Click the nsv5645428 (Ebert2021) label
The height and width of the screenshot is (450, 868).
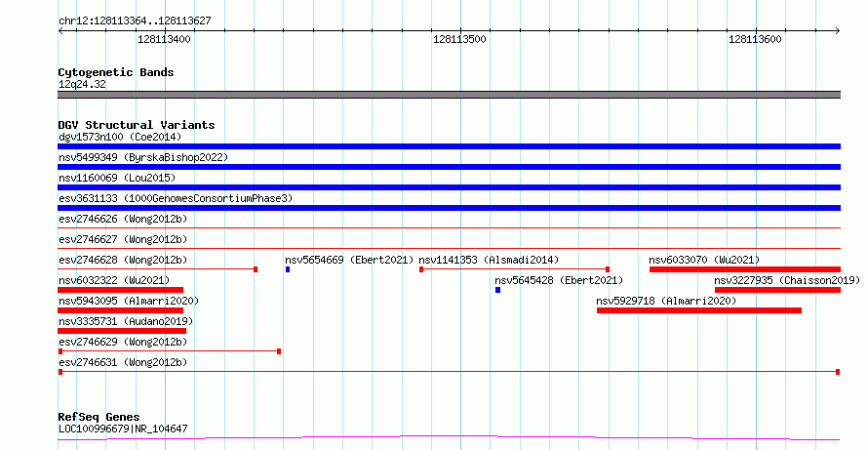coord(559,280)
